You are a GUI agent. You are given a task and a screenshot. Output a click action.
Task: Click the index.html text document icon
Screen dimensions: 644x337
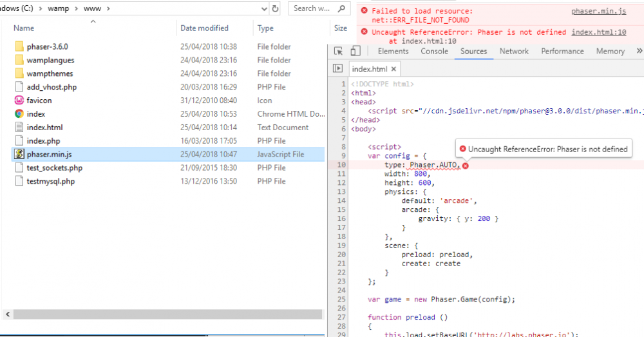19,128
